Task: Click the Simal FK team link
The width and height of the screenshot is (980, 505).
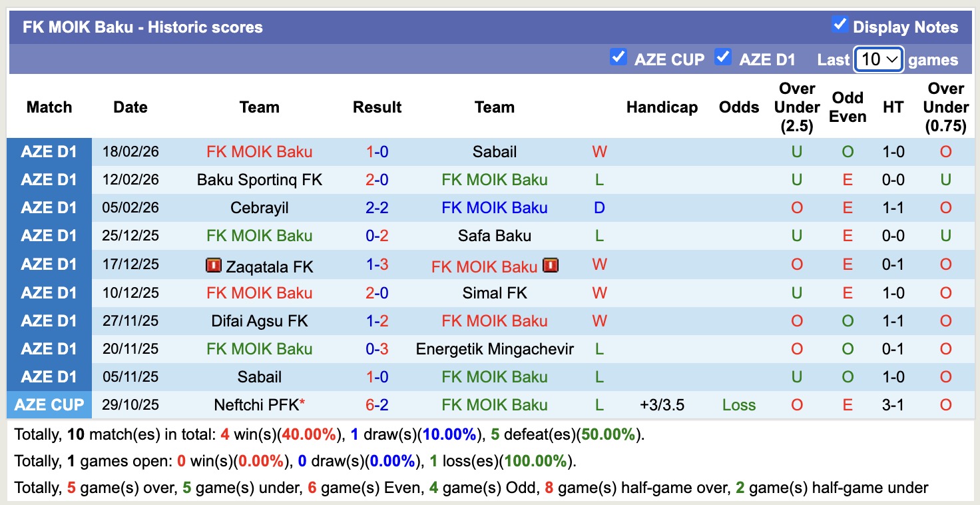Action: coord(494,293)
